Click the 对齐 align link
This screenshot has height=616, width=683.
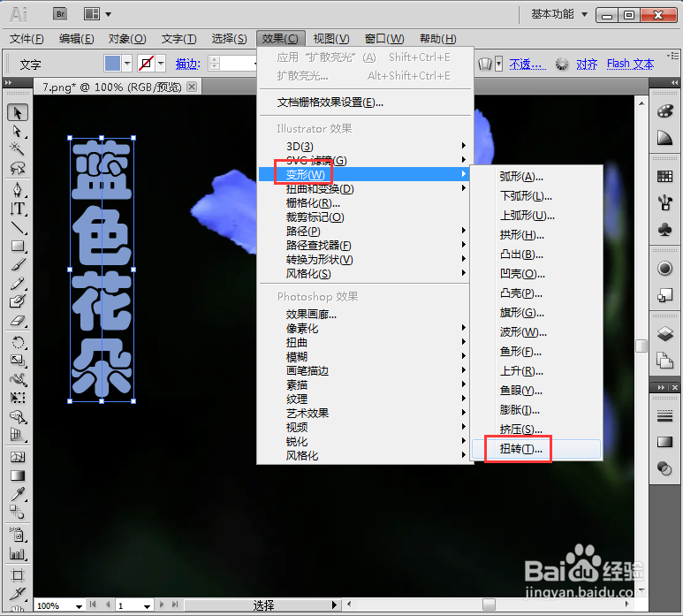click(x=587, y=64)
